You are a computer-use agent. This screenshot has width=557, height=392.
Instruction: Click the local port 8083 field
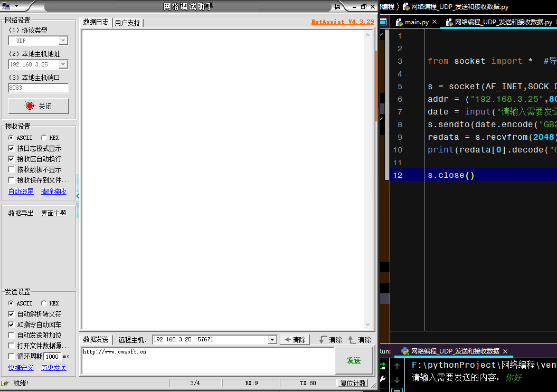pos(39,88)
